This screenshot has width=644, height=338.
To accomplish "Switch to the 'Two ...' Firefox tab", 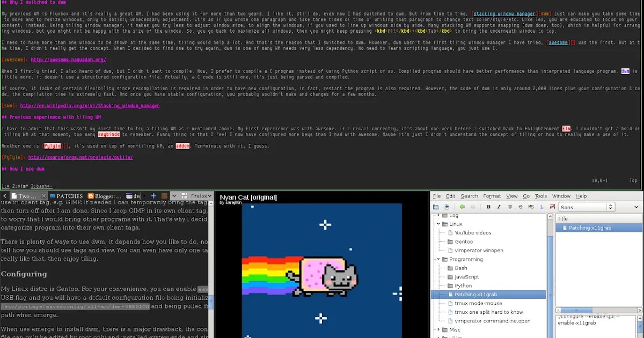I will point(28,196).
